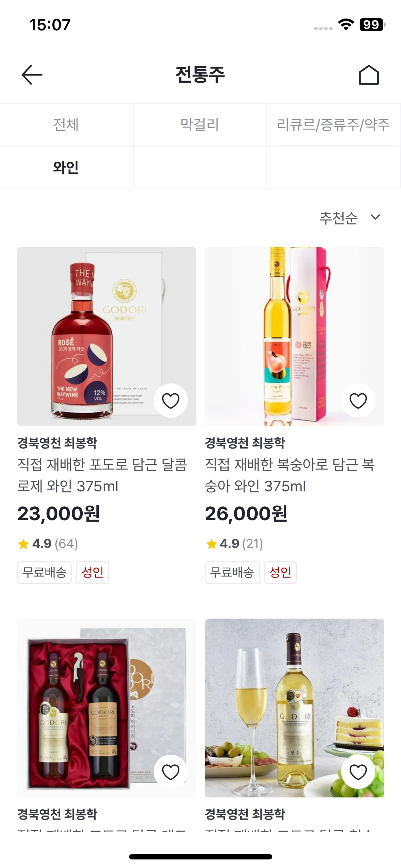Tap heart on white wine product

[x=358, y=772]
